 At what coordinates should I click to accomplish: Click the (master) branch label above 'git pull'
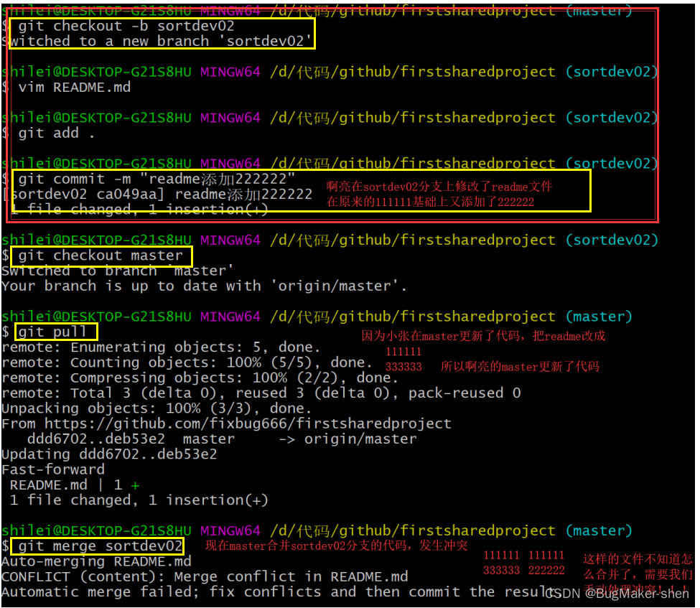point(599,316)
